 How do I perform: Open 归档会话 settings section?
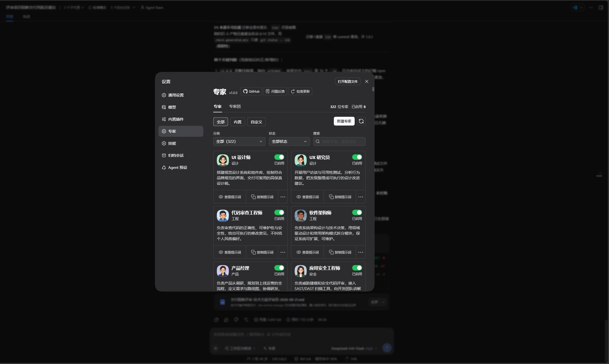coord(181,155)
